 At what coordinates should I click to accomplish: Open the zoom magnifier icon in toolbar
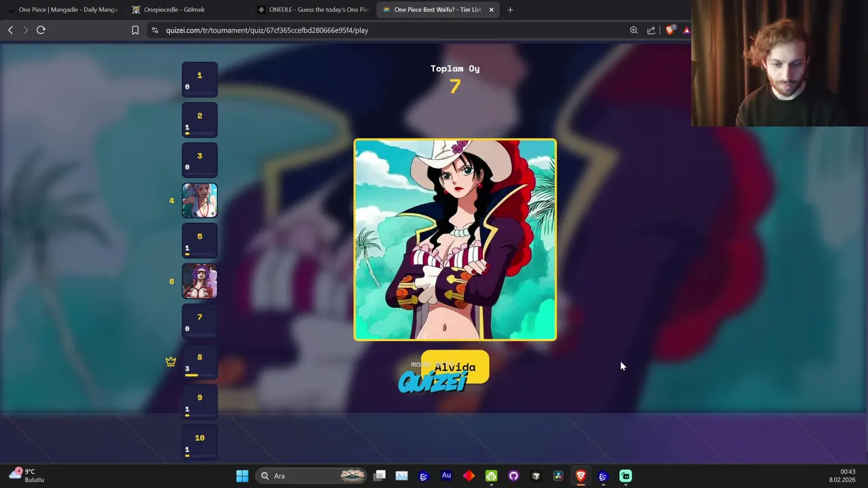coord(633,30)
